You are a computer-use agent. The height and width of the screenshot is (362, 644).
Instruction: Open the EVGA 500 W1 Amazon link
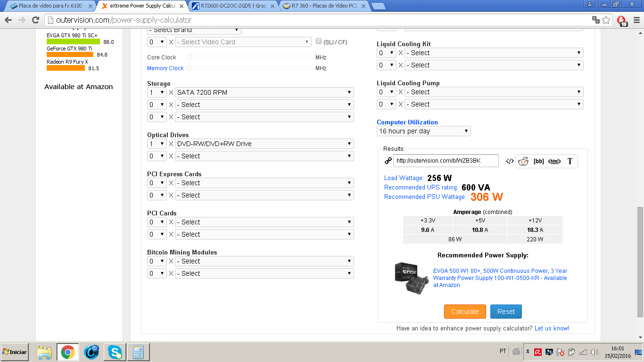point(500,278)
